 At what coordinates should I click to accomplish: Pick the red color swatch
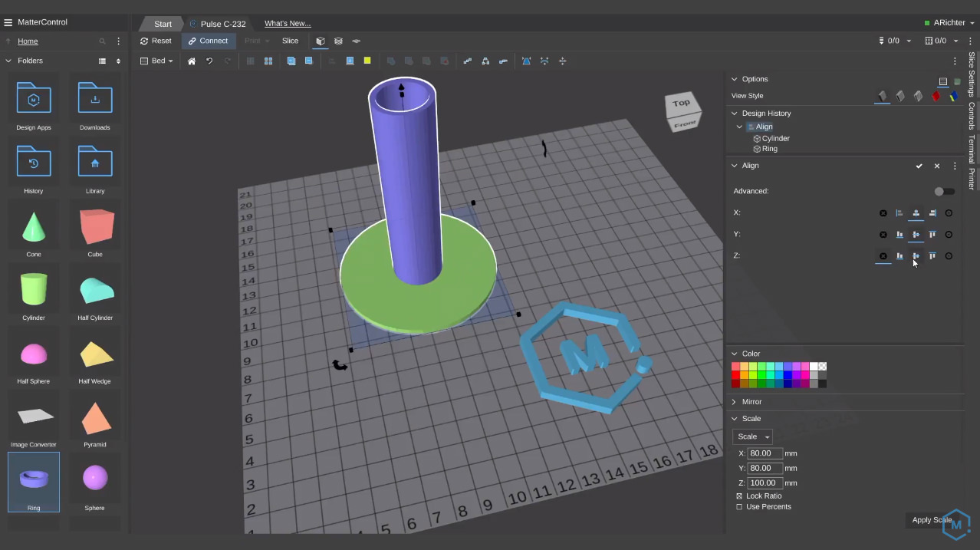coord(736,375)
